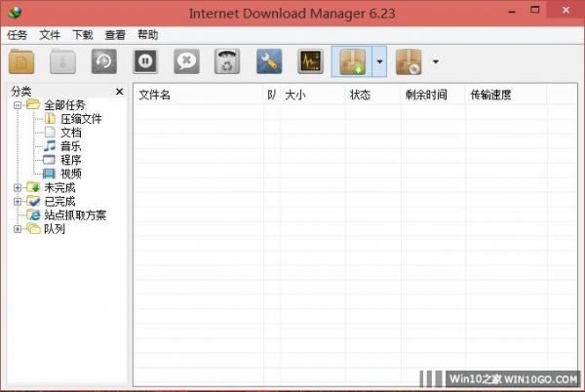Select the 未完成 folder
The image size is (585, 392).
[x=59, y=187]
